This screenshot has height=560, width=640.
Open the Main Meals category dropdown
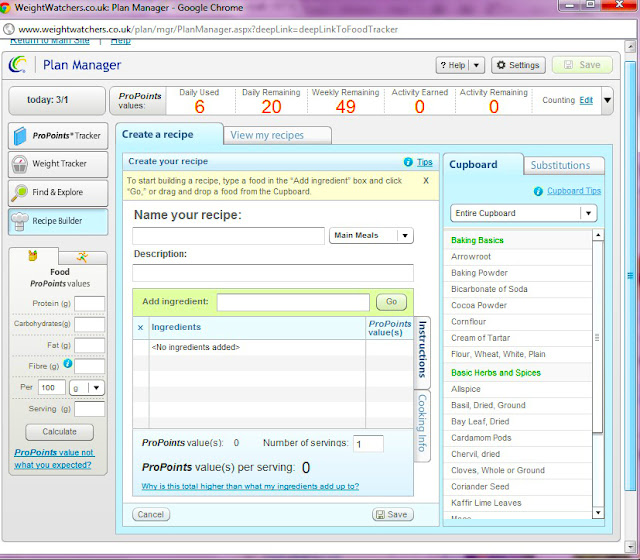point(405,236)
